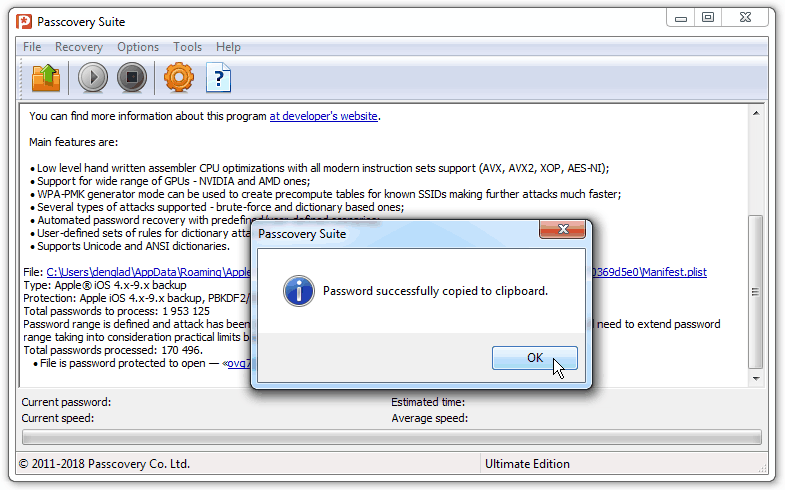Click the Open file toolbar icon
785x490 pixels.
tap(46, 78)
